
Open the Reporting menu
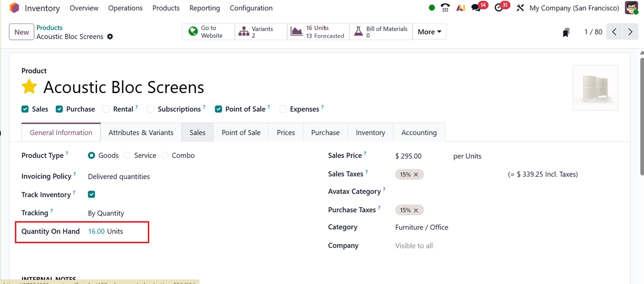click(x=204, y=8)
